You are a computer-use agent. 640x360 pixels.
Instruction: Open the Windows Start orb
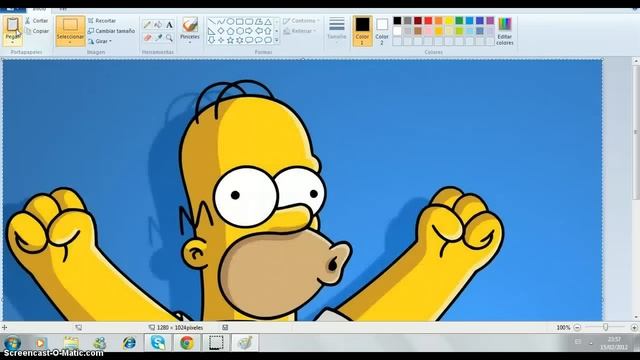(x=12, y=342)
